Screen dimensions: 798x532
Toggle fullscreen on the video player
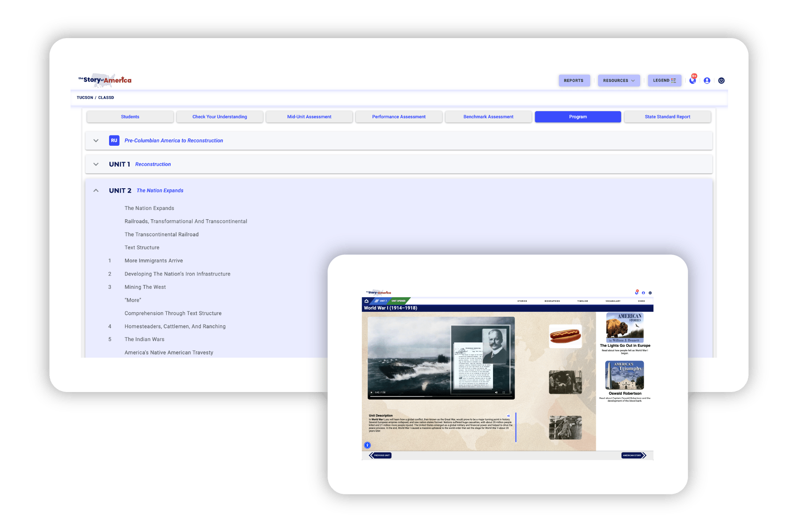coord(504,392)
